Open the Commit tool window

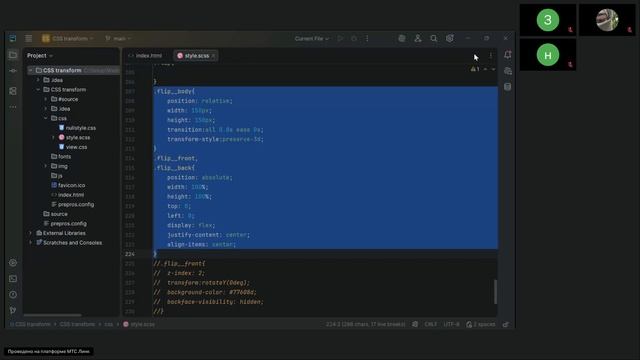(x=13, y=71)
